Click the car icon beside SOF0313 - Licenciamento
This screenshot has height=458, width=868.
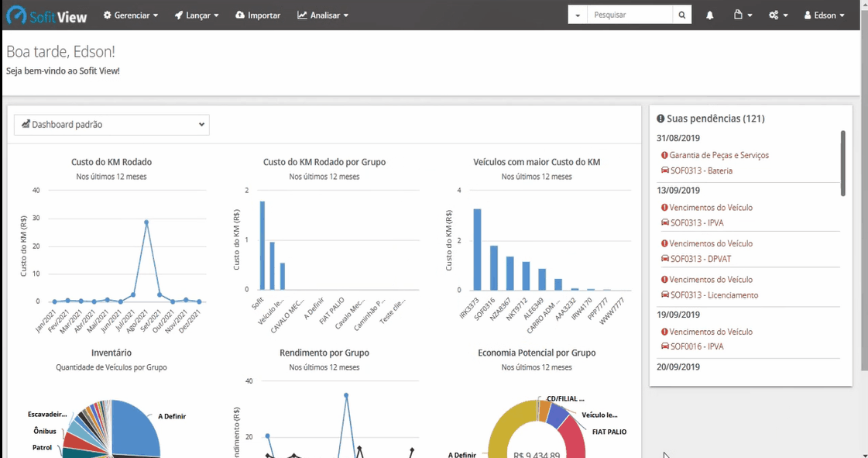coord(665,294)
